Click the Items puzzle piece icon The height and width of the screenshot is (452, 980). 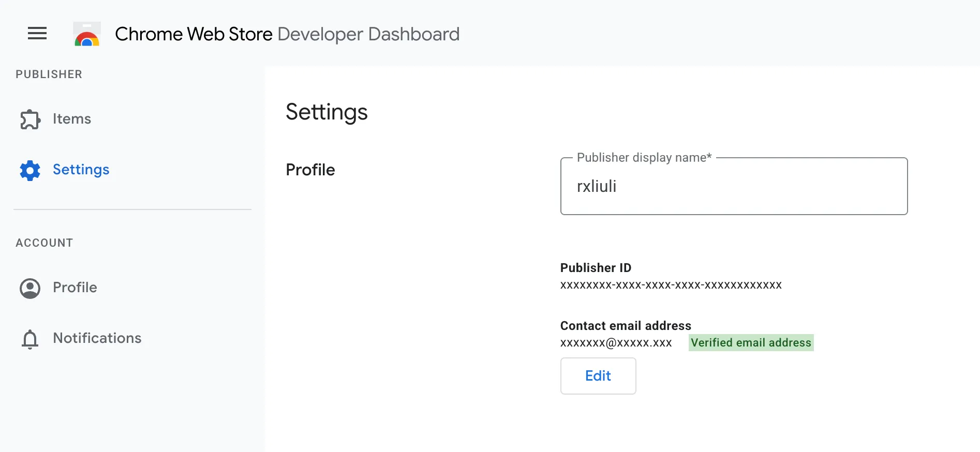[30, 119]
